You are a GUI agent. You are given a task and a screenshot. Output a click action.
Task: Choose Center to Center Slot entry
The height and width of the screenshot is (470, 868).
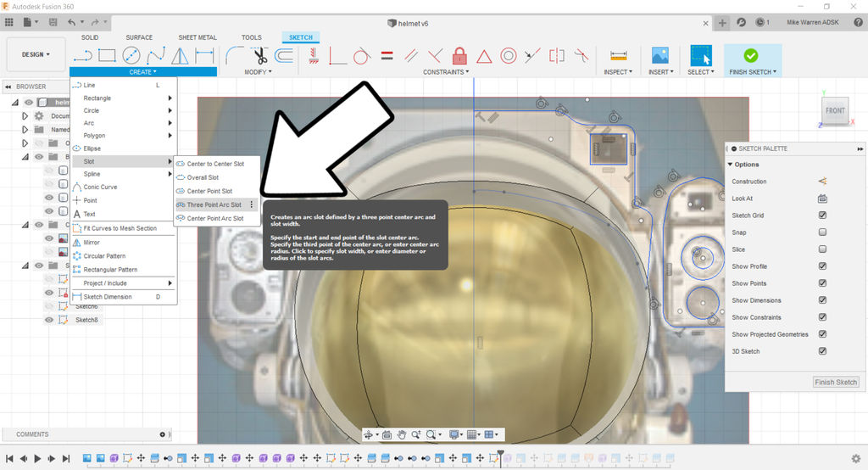pyautogui.click(x=216, y=164)
